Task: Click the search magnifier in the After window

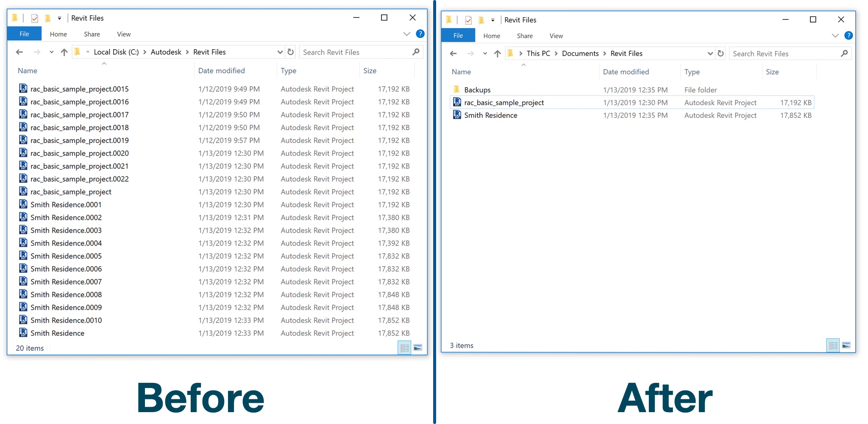Action: (844, 53)
